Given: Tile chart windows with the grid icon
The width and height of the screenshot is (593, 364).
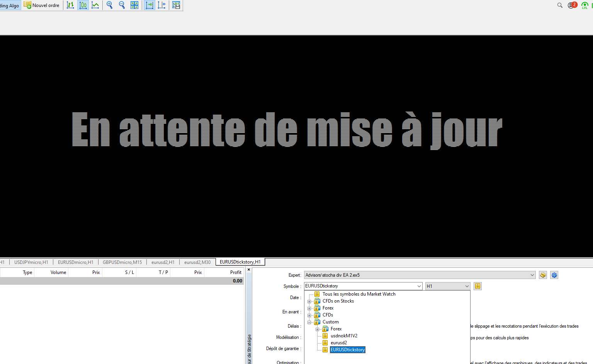Looking at the screenshot, I should 134,5.
